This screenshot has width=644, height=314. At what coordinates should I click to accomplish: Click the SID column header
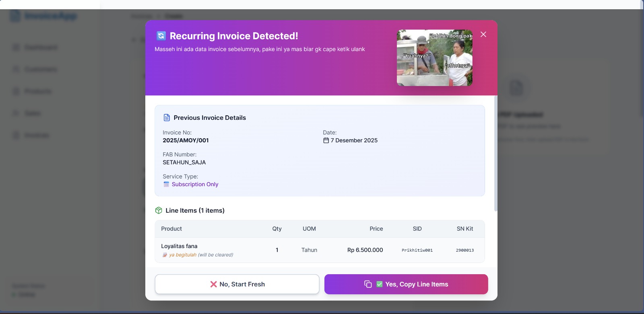pos(417,229)
